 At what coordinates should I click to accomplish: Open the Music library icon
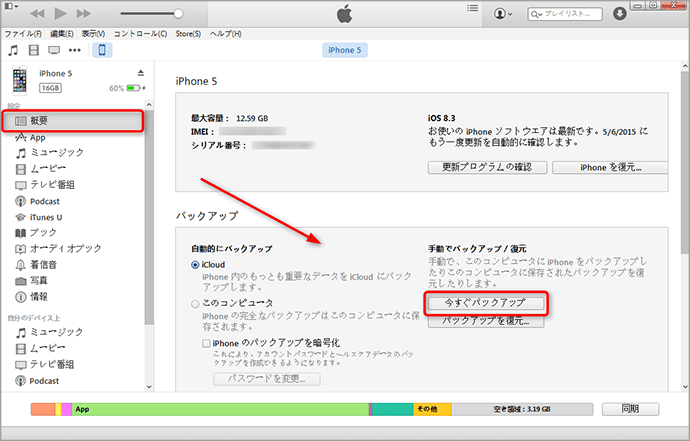click(13, 50)
